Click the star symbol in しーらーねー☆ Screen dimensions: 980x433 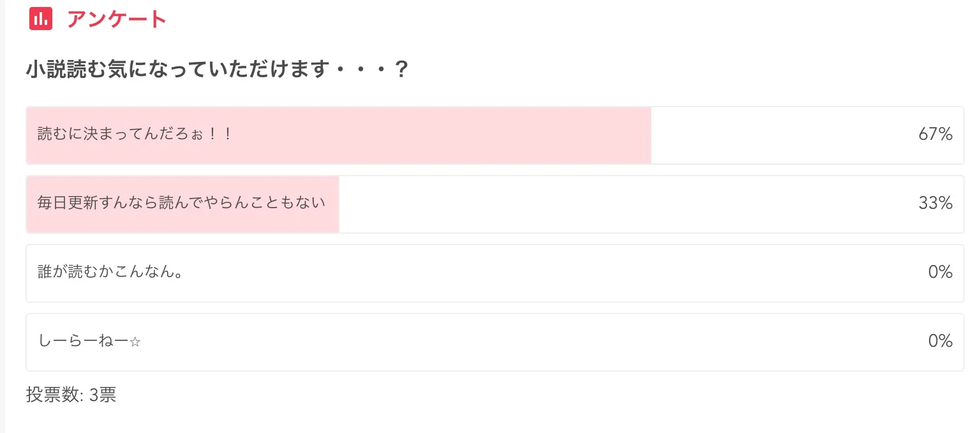point(135,342)
